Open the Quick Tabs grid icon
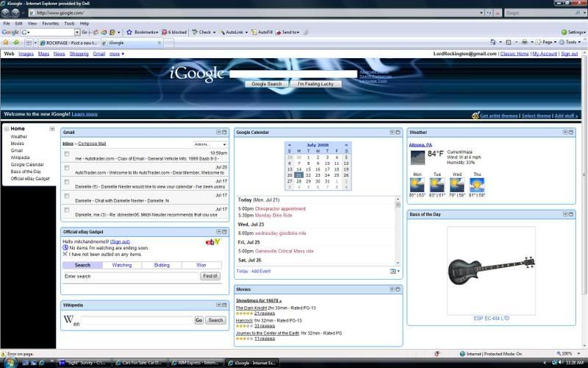588x368 pixels. click(29, 43)
